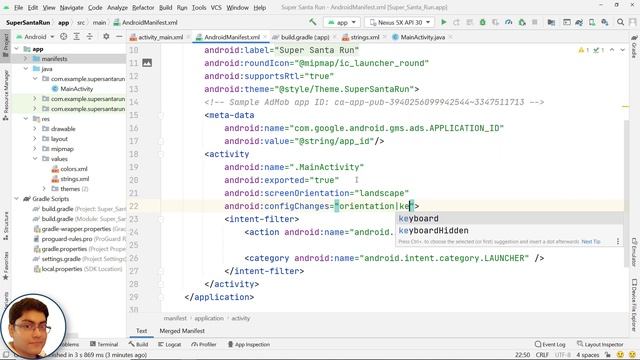Open the Emulator side panel
Viewport: 640px width, 360px height.
click(634, 252)
